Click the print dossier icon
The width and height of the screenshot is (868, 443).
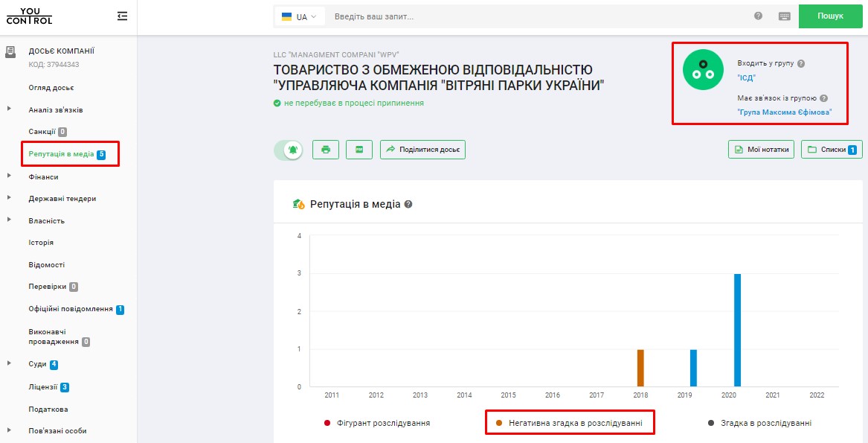pos(326,150)
